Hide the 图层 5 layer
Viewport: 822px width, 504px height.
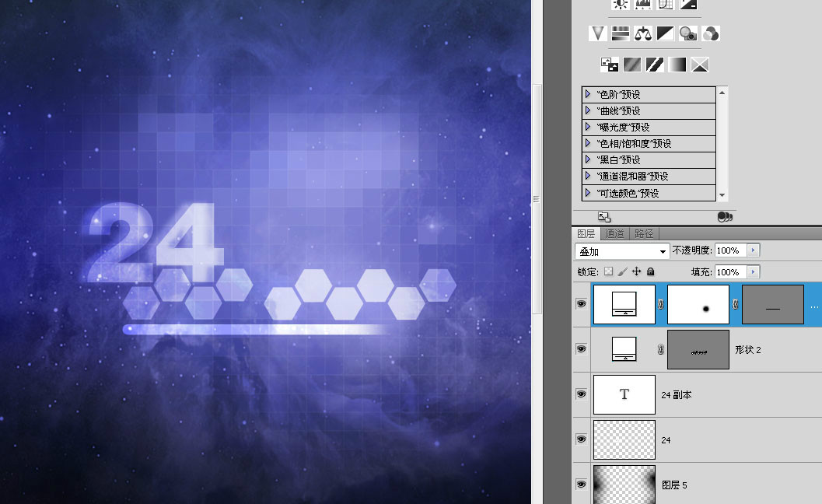click(x=581, y=485)
